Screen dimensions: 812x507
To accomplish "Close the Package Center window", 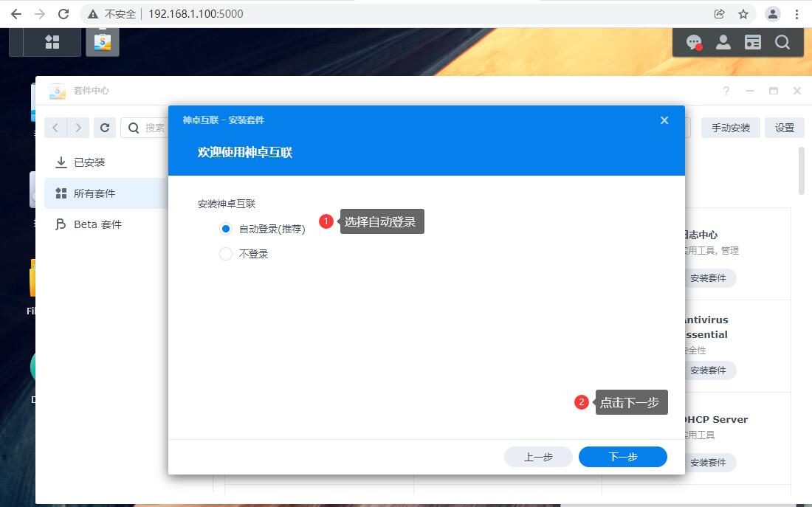I will [x=797, y=91].
